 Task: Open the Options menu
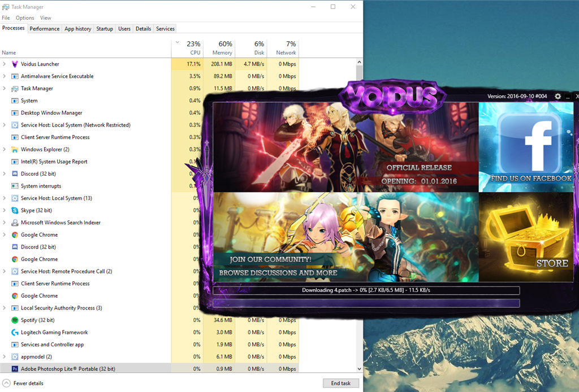click(25, 18)
